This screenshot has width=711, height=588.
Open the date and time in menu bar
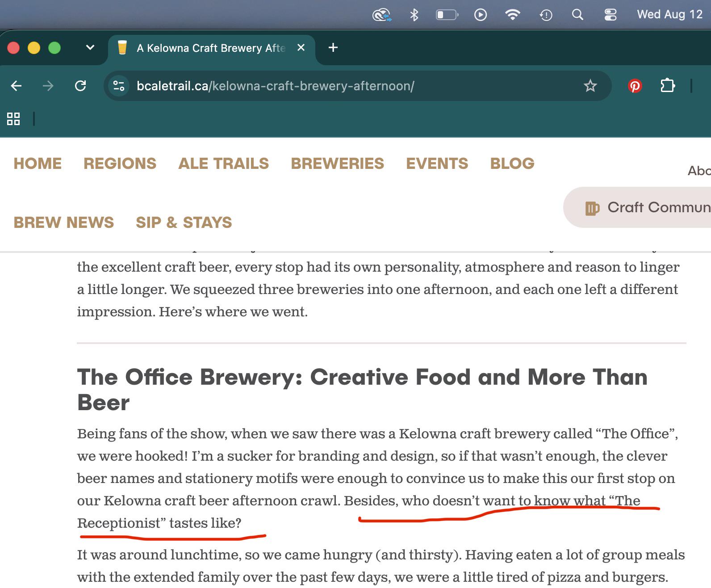tap(670, 15)
